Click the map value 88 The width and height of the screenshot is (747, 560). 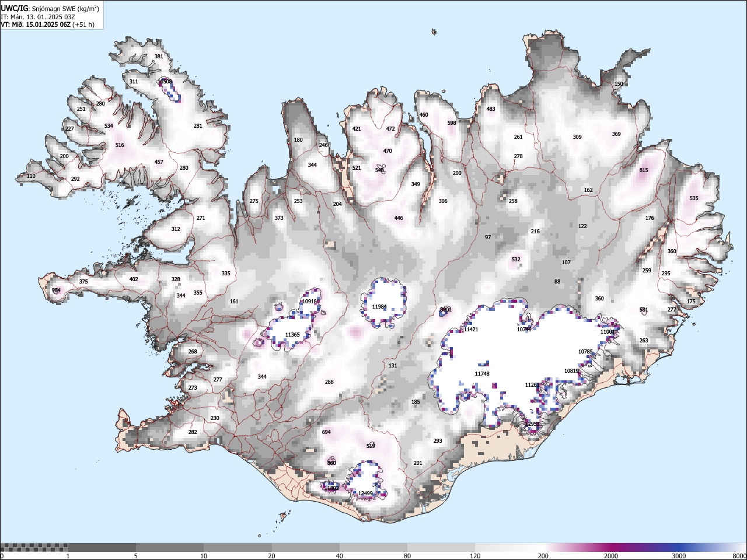[x=557, y=282]
